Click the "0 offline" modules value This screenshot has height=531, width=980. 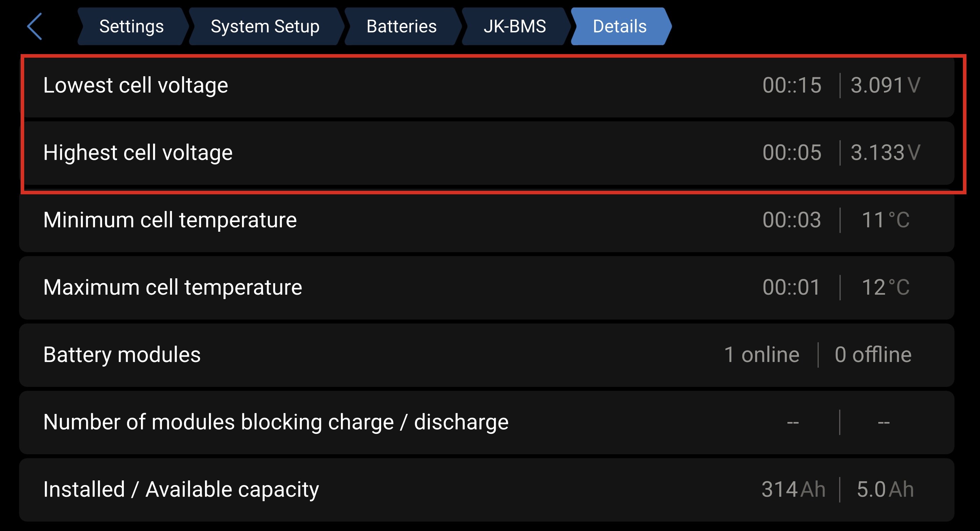click(x=873, y=354)
